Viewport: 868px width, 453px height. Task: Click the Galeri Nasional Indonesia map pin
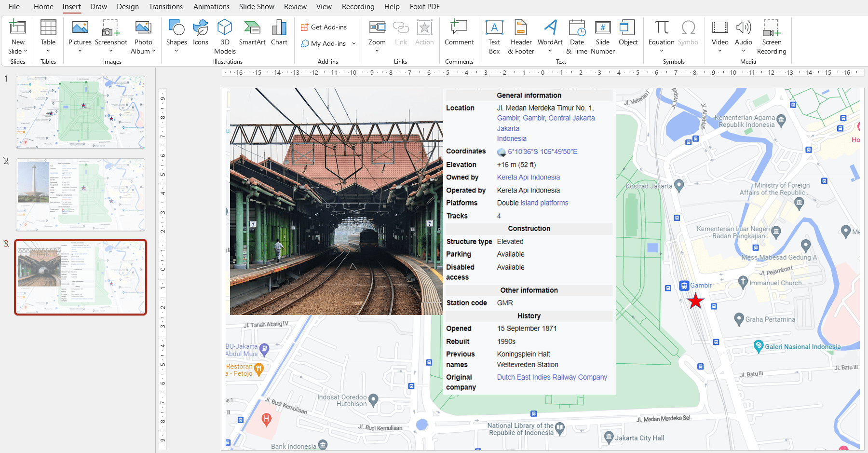pos(759,345)
